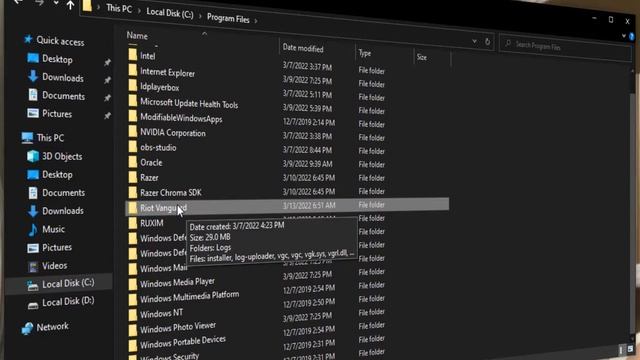Viewport: 640px width, 360px height.
Task: Click Oracle date 3/9/2022 9:39 AM
Action: [x=307, y=164]
